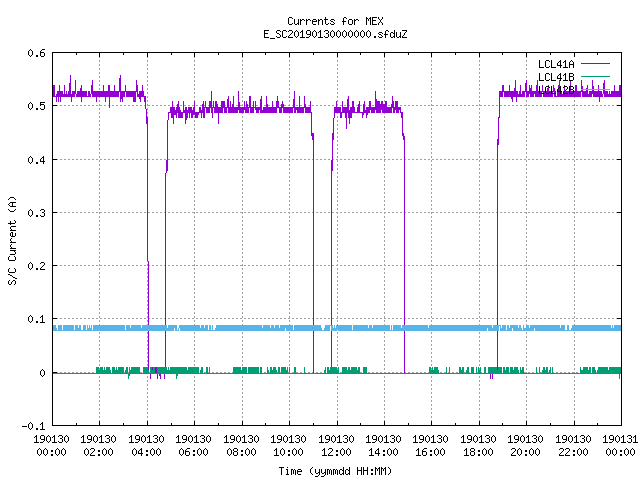Click the 00:00 label under 190131

coord(620,452)
